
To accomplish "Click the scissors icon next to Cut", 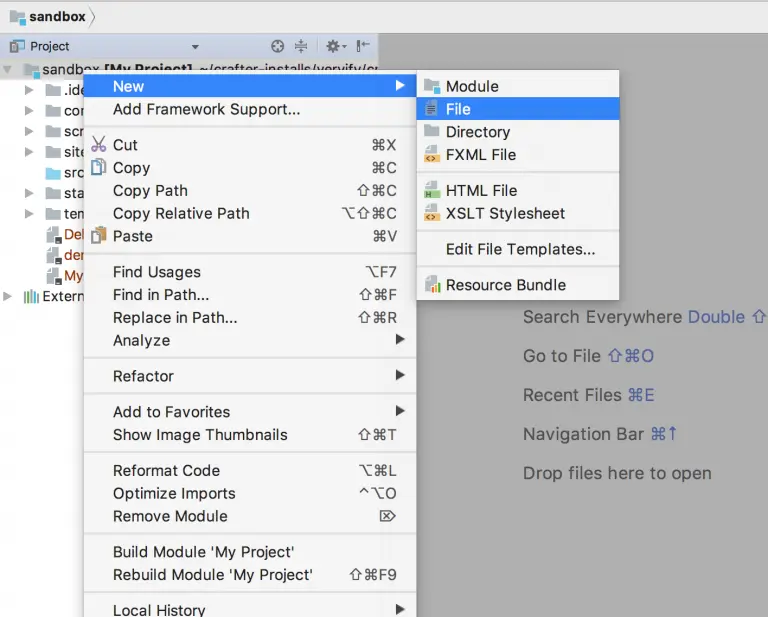I will [98, 145].
